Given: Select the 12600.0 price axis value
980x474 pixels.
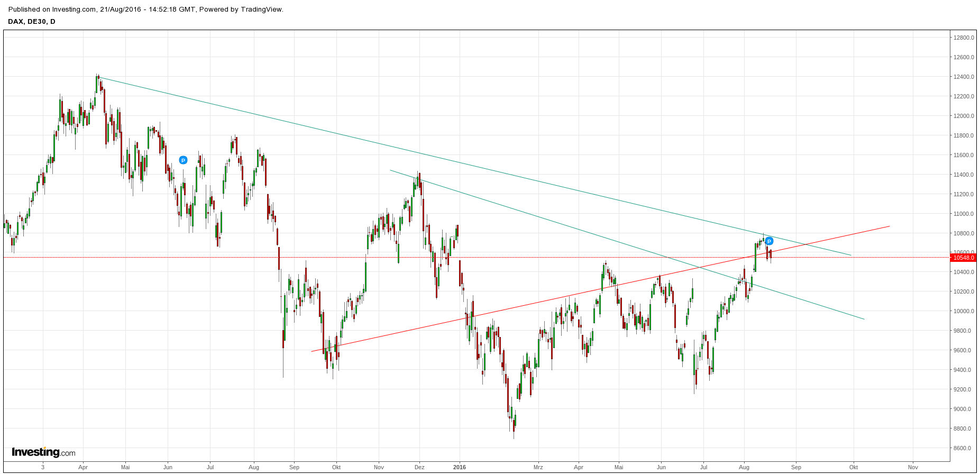Looking at the screenshot, I should pos(964,57).
